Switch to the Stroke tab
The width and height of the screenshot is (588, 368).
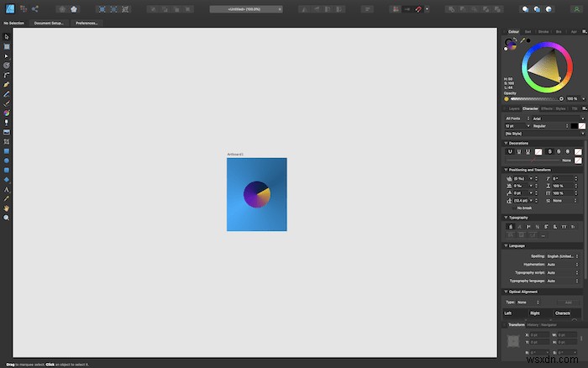(543, 32)
